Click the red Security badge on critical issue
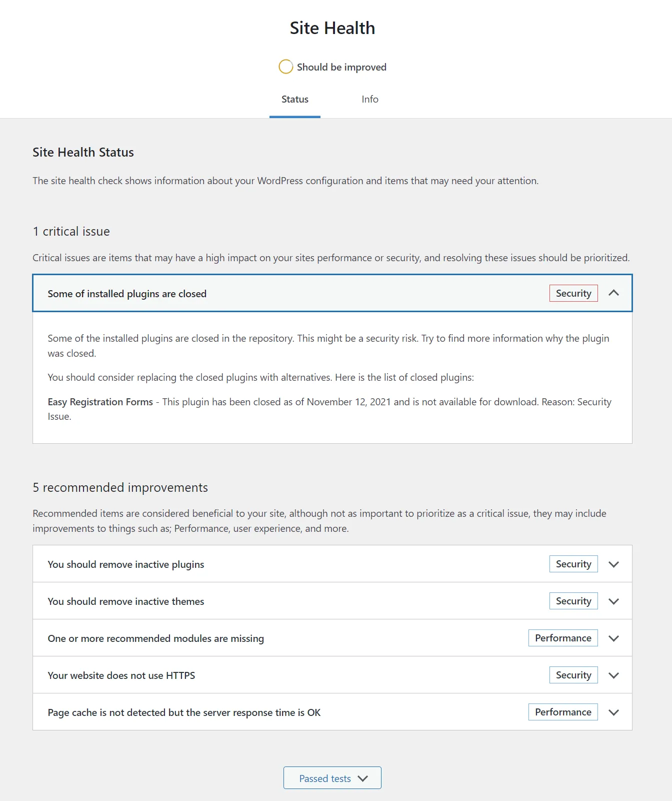672x801 pixels. coord(573,293)
